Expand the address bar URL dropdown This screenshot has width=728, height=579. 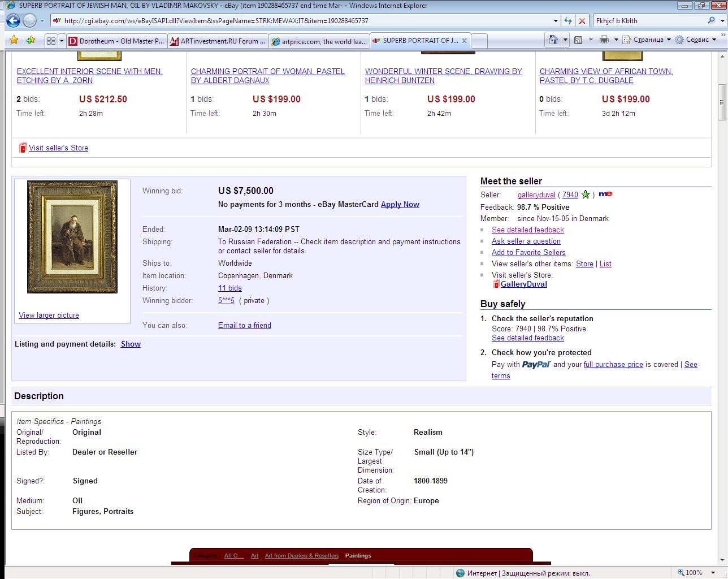(556, 21)
